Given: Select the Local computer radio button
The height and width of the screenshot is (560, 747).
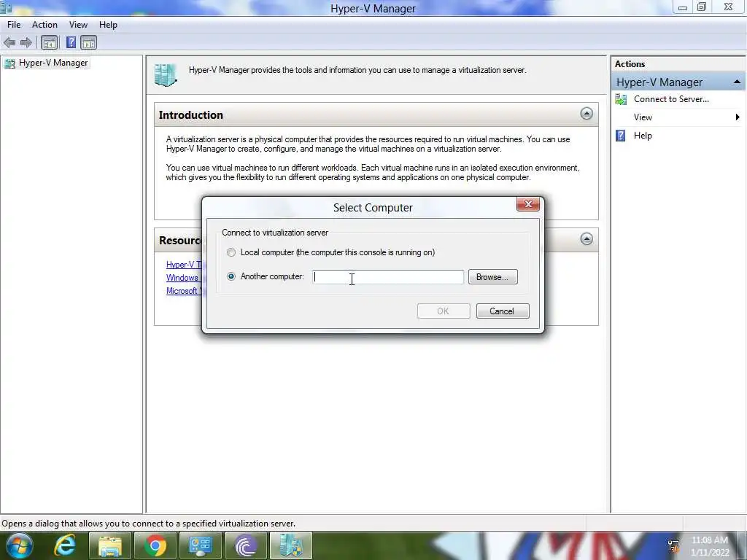Looking at the screenshot, I should [231, 252].
